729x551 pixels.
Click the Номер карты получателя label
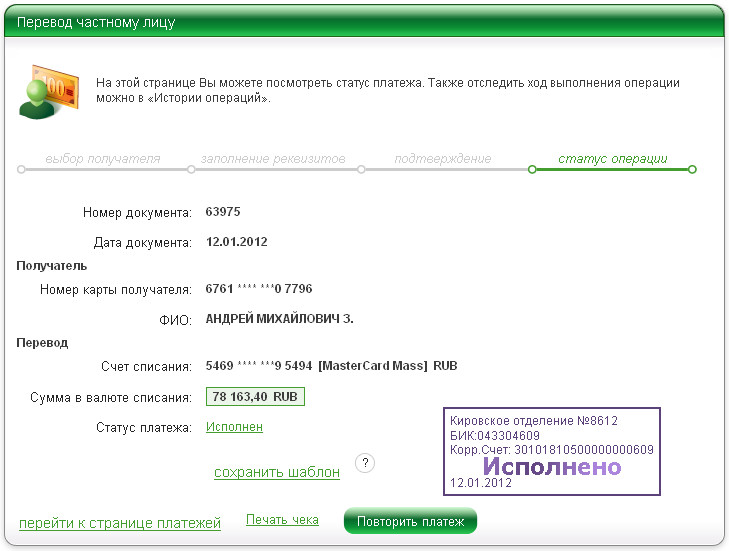(x=116, y=290)
